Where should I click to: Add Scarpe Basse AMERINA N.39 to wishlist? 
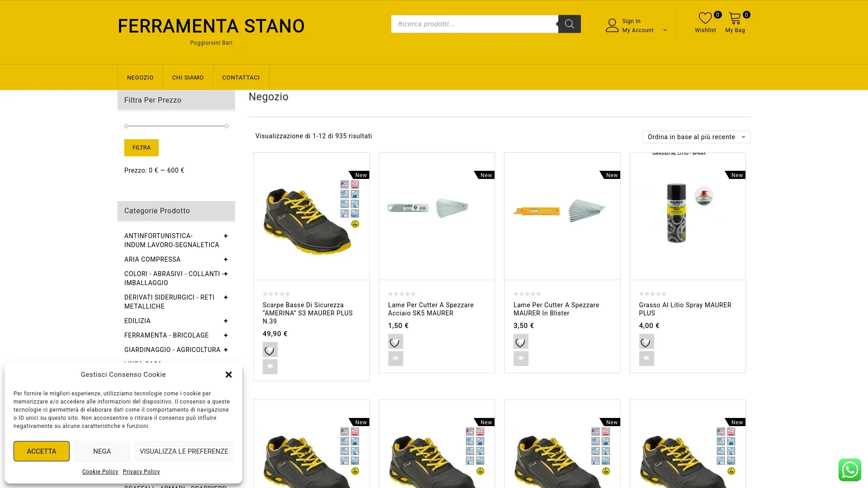(270, 350)
